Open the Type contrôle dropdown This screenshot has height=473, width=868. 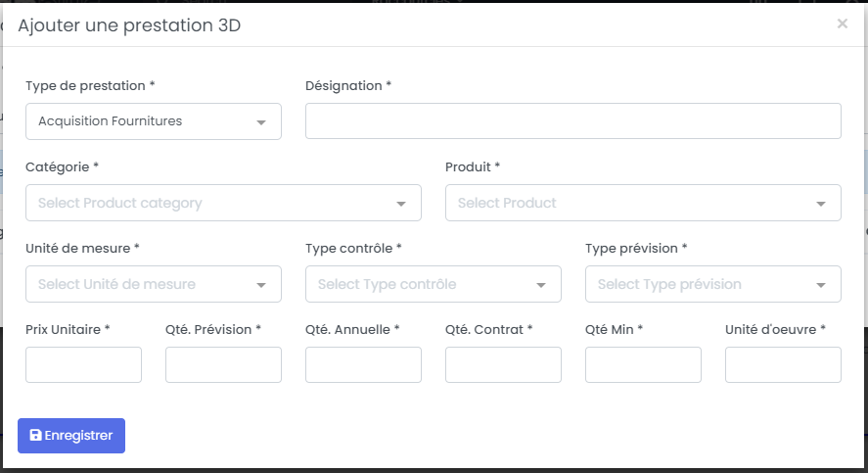[433, 284]
